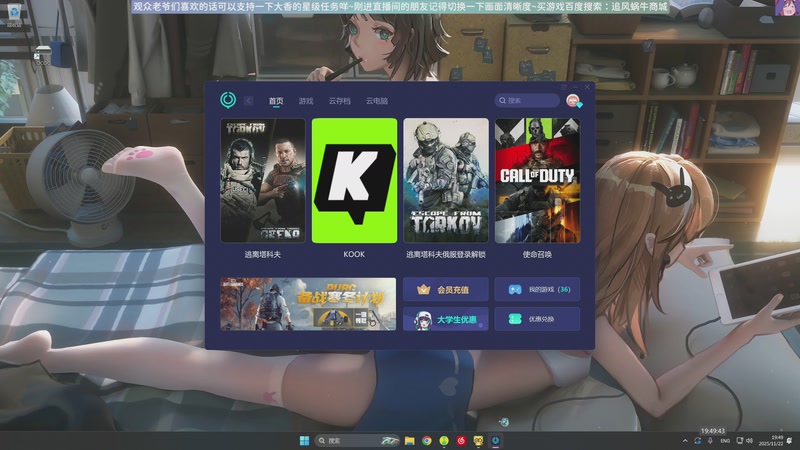Open the 大学生优惠 button
The height and width of the screenshot is (450, 800).
(445, 319)
